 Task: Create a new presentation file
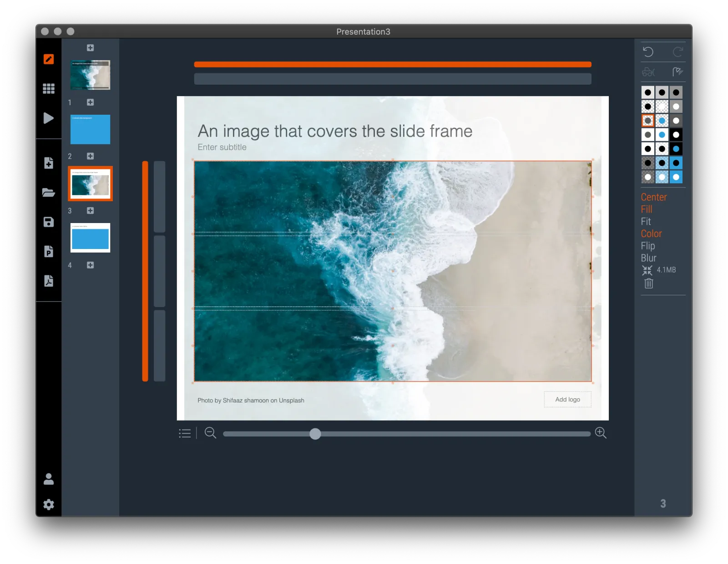[x=49, y=163]
